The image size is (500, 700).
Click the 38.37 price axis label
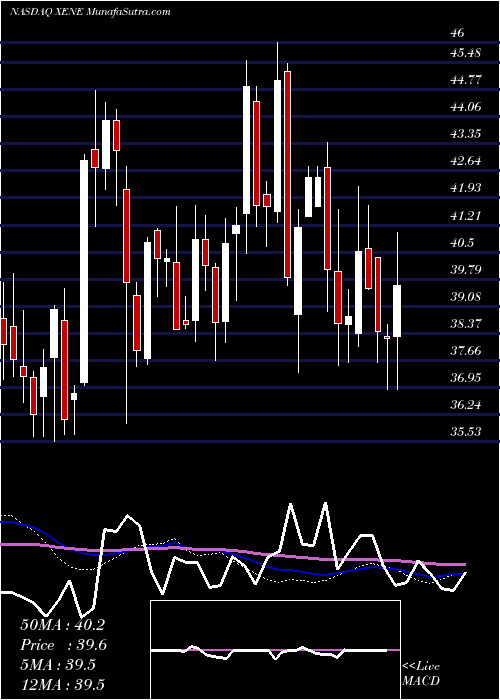466,323
